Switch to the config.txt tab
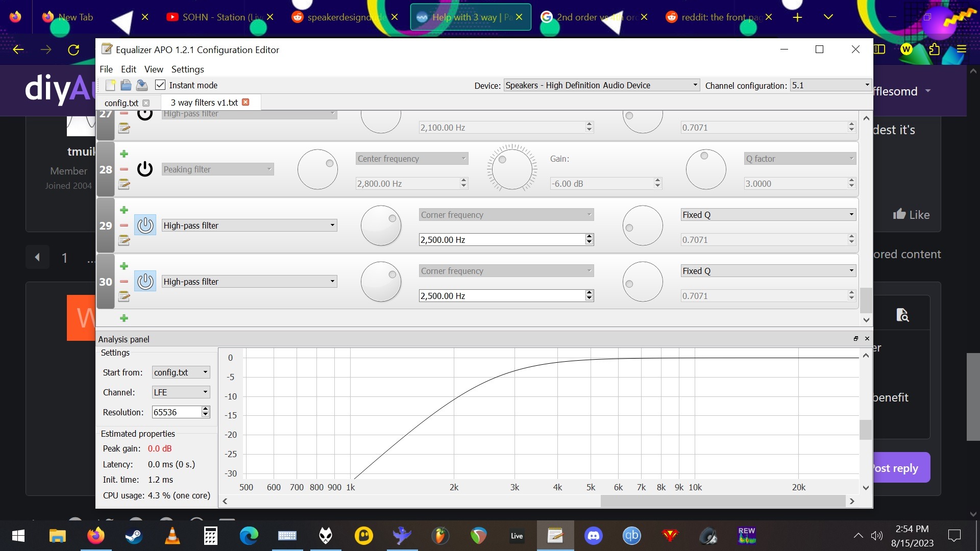The height and width of the screenshot is (551, 980). tap(121, 103)
